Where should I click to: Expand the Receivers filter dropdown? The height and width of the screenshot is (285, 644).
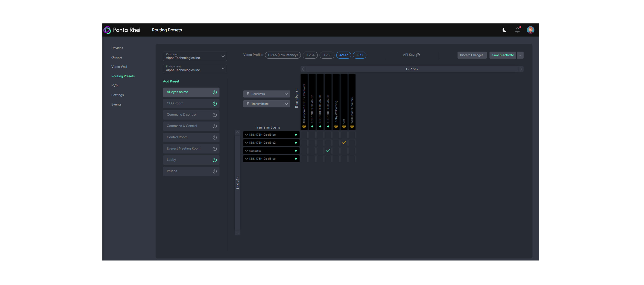coord(266,94)
